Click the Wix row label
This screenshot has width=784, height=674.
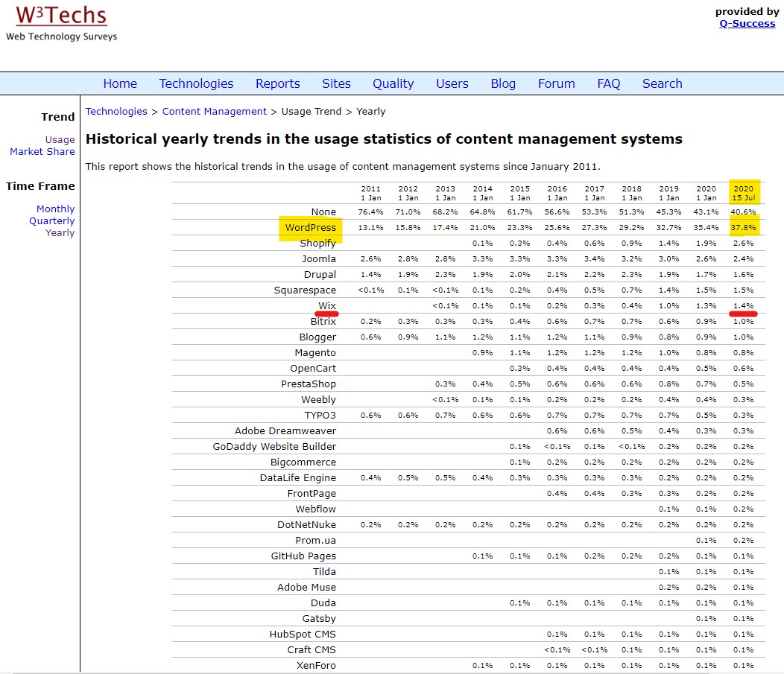click(327, 305)
